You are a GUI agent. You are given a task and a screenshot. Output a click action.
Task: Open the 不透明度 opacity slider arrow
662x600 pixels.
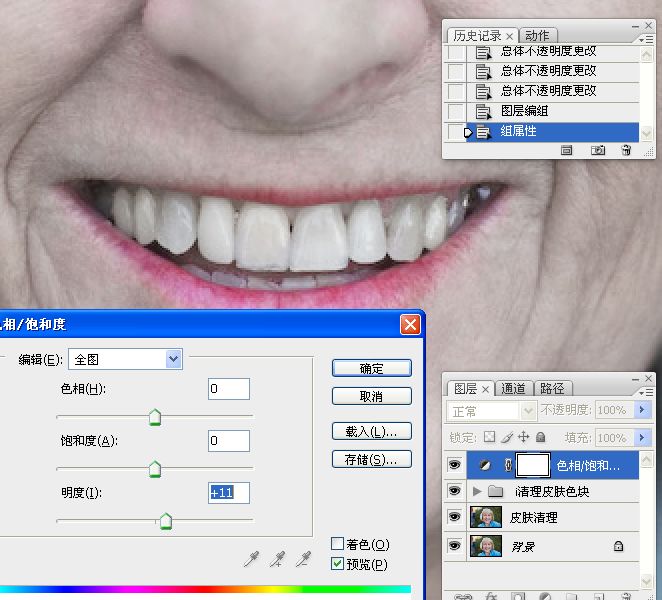pos(642,410)
